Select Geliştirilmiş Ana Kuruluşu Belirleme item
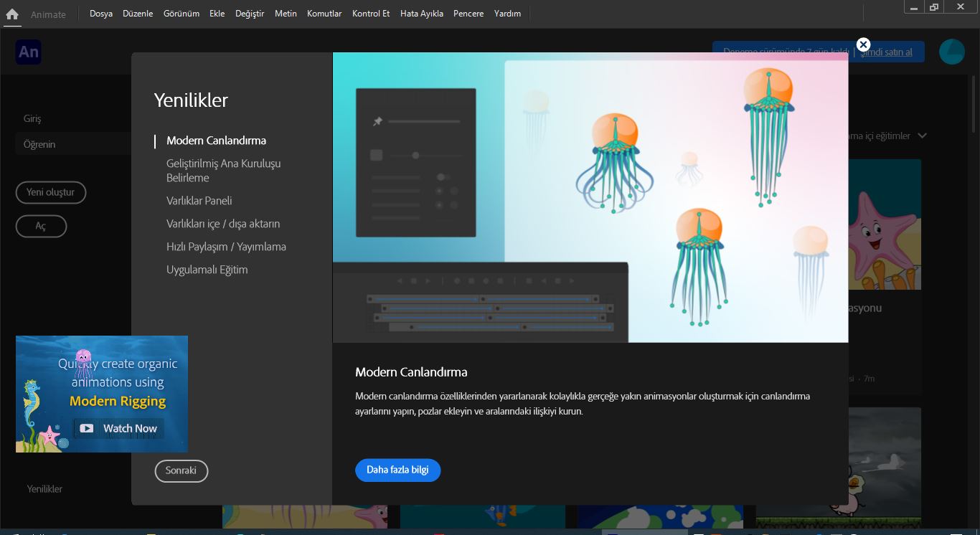Viewport: 980px width, 535px height. [x=224, y=171]
